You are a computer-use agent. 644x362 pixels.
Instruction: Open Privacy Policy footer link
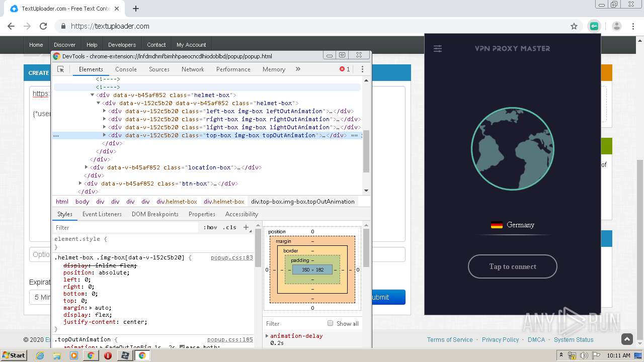(x=500, y=340)
